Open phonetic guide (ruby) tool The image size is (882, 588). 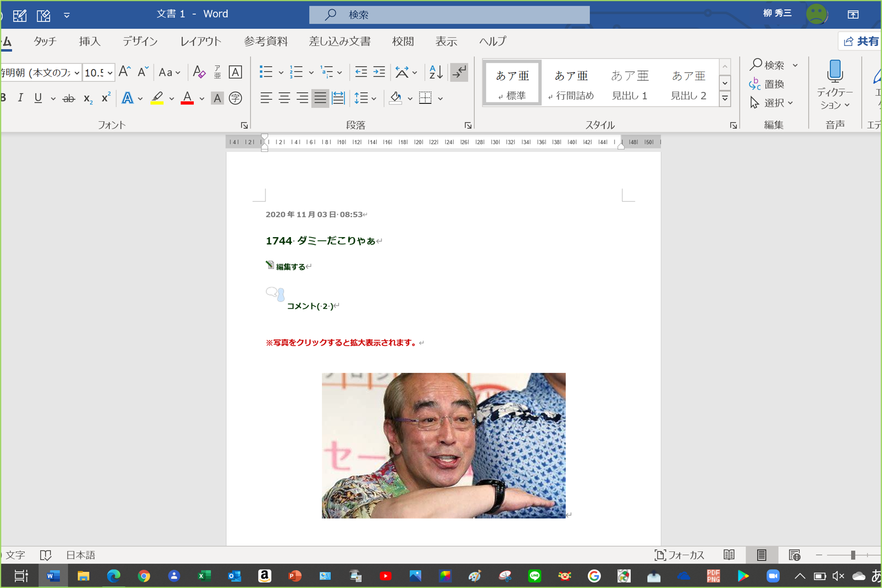(x=217, y=72)
